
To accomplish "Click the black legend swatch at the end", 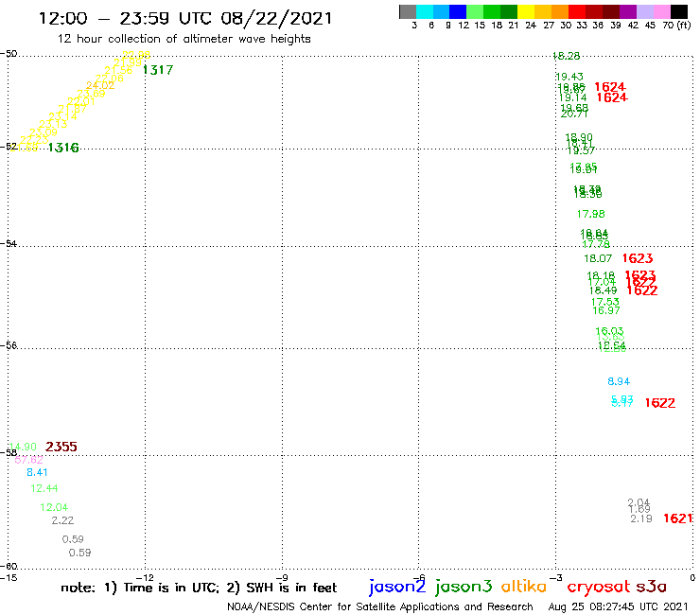I will 678,12.
